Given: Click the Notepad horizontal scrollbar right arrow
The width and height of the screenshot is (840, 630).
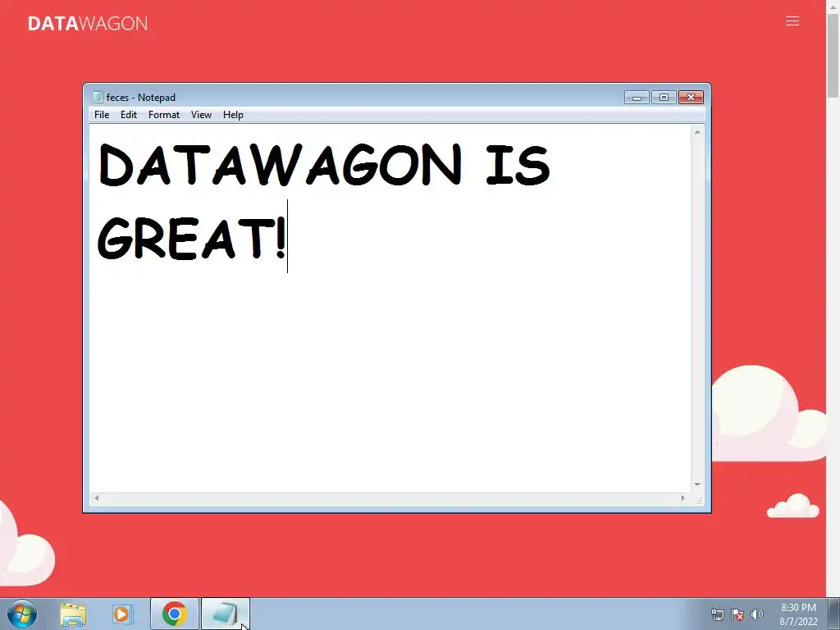Looking at the screenshot, I should 682,498.
